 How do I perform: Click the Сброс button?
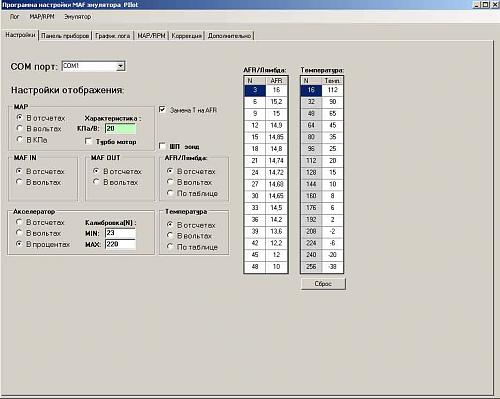pos(323,284)
